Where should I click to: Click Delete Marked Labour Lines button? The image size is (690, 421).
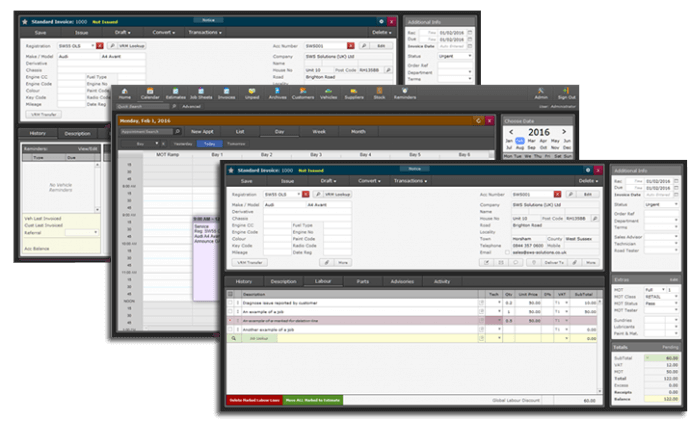pyautogui.click(x=254, y=400)
